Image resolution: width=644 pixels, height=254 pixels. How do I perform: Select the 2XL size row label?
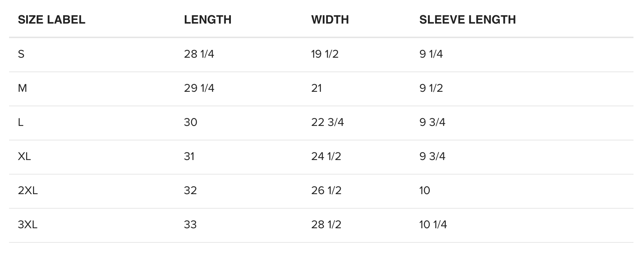(28, 190)
